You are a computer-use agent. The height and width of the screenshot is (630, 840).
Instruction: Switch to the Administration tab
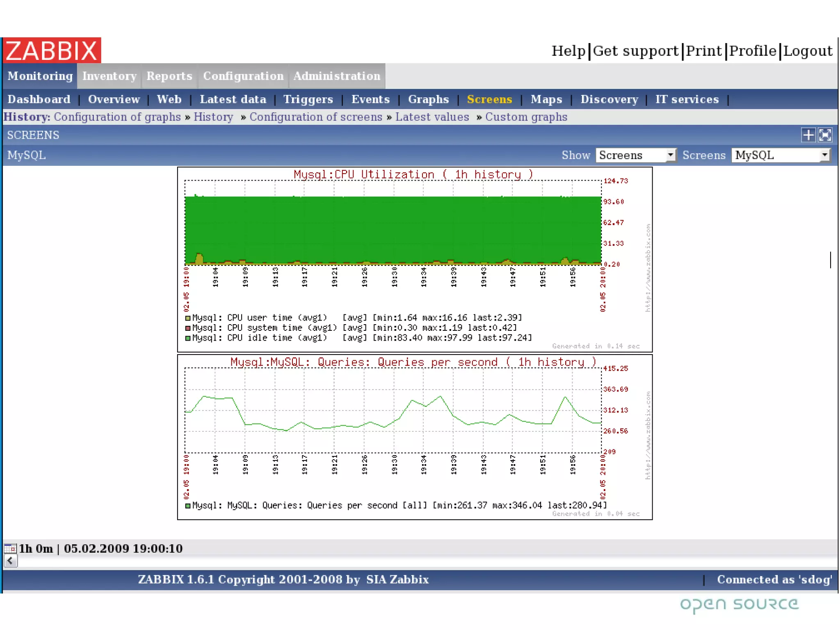[x=337, y=76]
